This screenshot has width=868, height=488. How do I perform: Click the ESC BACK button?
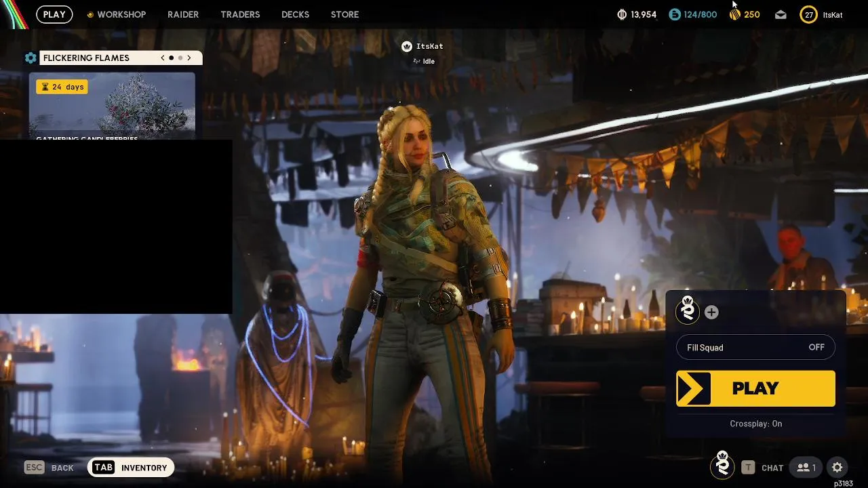(49, 468)
